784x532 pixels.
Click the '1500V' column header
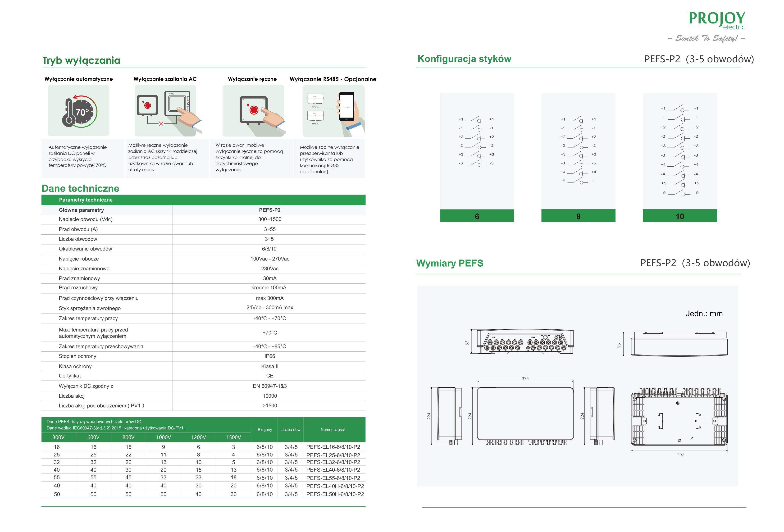tap(233, 437)
